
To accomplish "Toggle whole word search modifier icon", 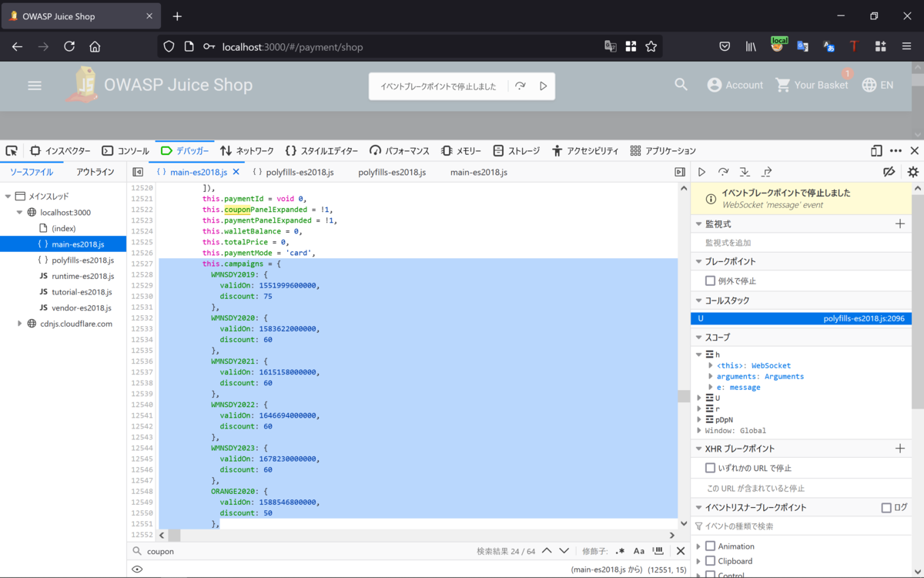I will [x=658, y=551].
